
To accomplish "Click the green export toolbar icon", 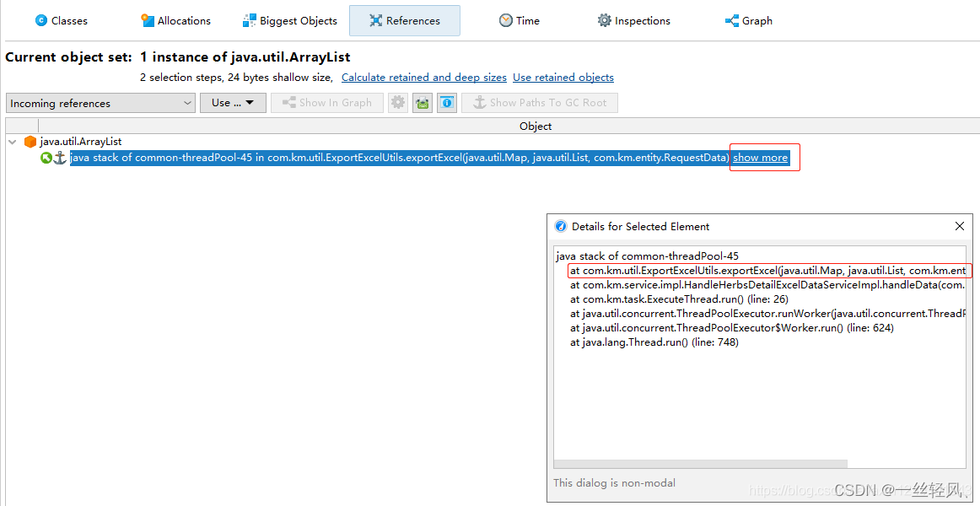I will point(423,103).
